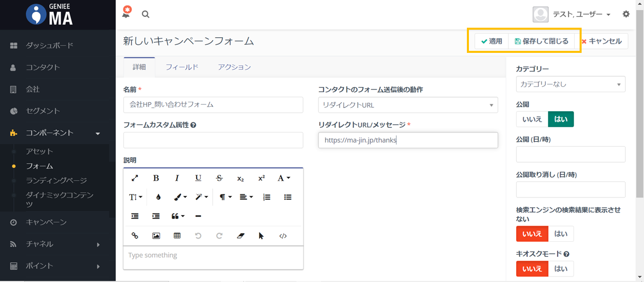Click the redo icon in editor
Screen dimensions: 644x282
219,236
